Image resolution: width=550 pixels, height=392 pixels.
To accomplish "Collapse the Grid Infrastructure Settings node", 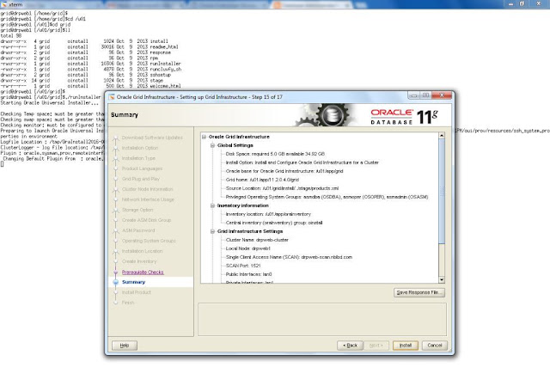I will pyautogui.click(x=212, y=231).
